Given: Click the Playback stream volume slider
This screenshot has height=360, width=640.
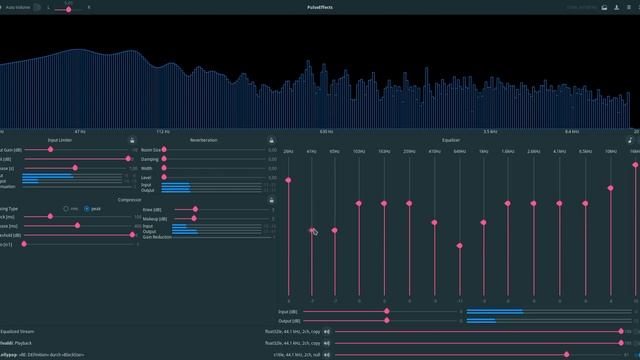Looking at the screenshot, I should (x=478, y=343).
